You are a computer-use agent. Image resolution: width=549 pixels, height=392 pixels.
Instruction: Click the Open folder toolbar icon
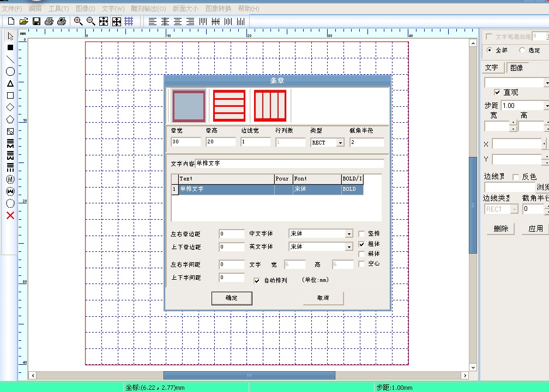pyautogui.click(x=23, y=22)
